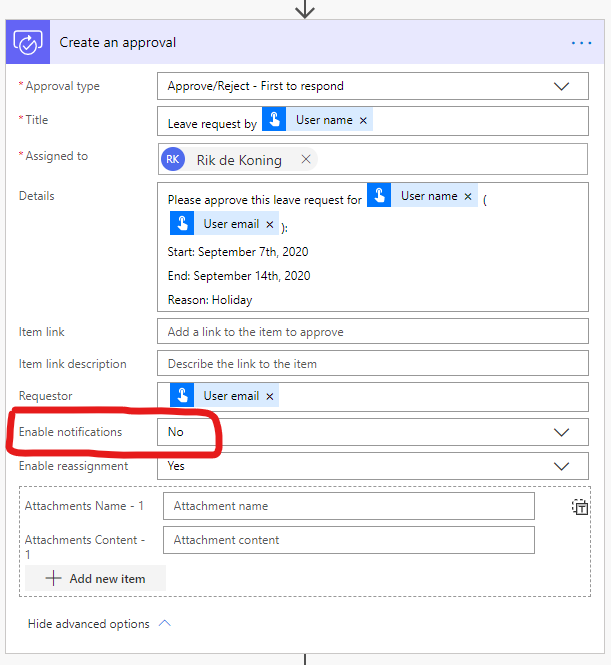Click the User name token icon in Title
Image resolution: width=611 pixels, height=665 pixels.
pos(274,119)
